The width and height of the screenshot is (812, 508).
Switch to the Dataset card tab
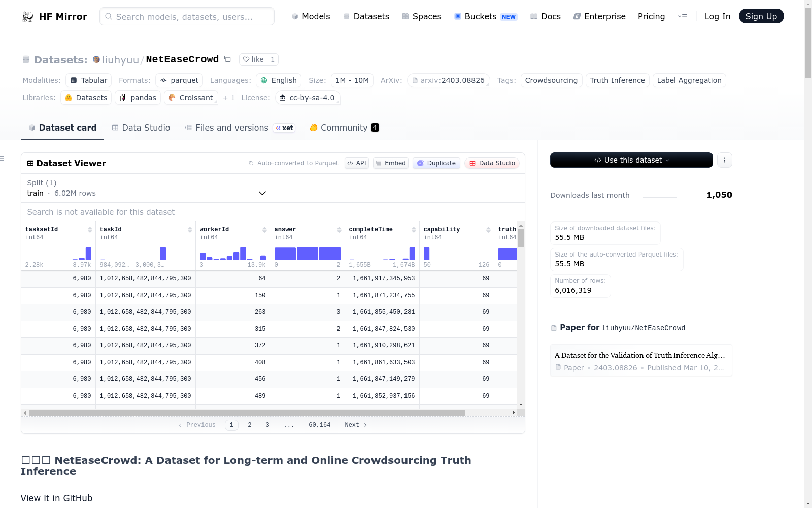62,128
